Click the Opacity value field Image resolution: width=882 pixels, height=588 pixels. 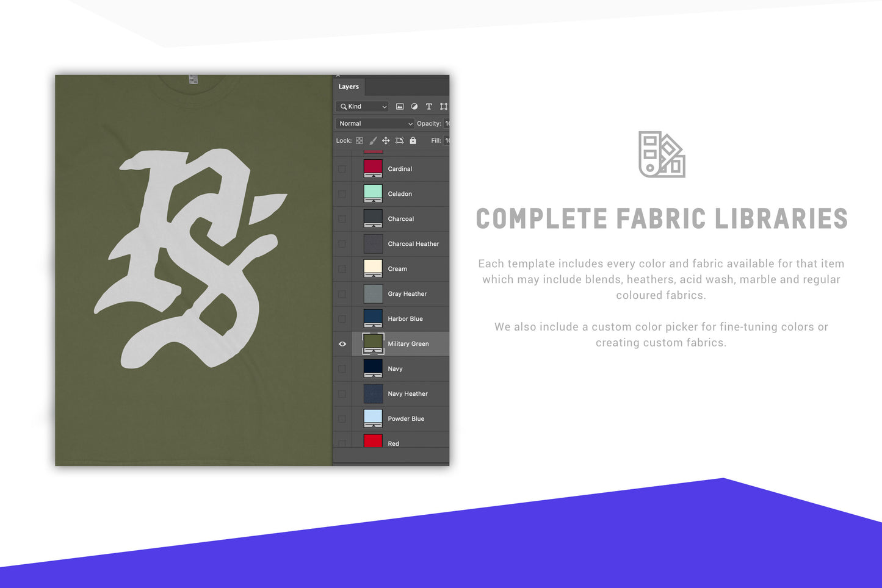click(447, 124)
